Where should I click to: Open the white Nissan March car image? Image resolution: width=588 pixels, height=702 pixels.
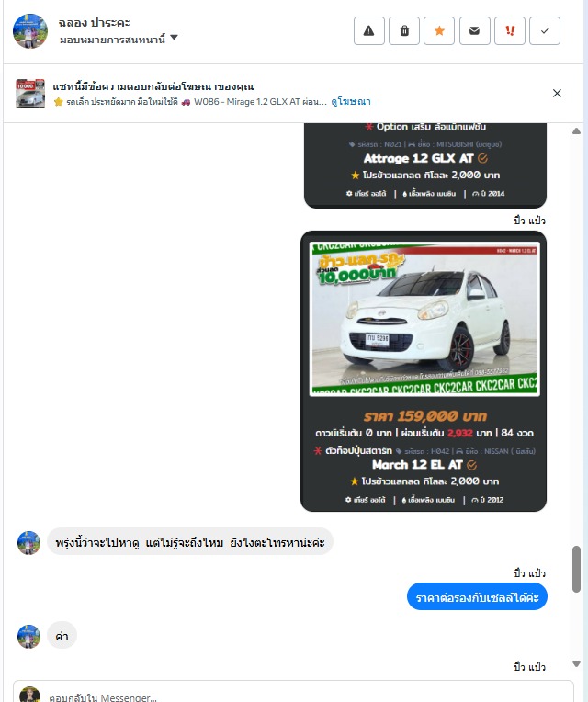coord(424,319)
